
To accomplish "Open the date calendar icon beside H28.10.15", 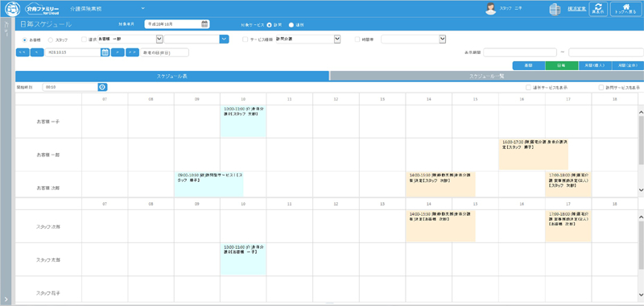I will point(105,52).
